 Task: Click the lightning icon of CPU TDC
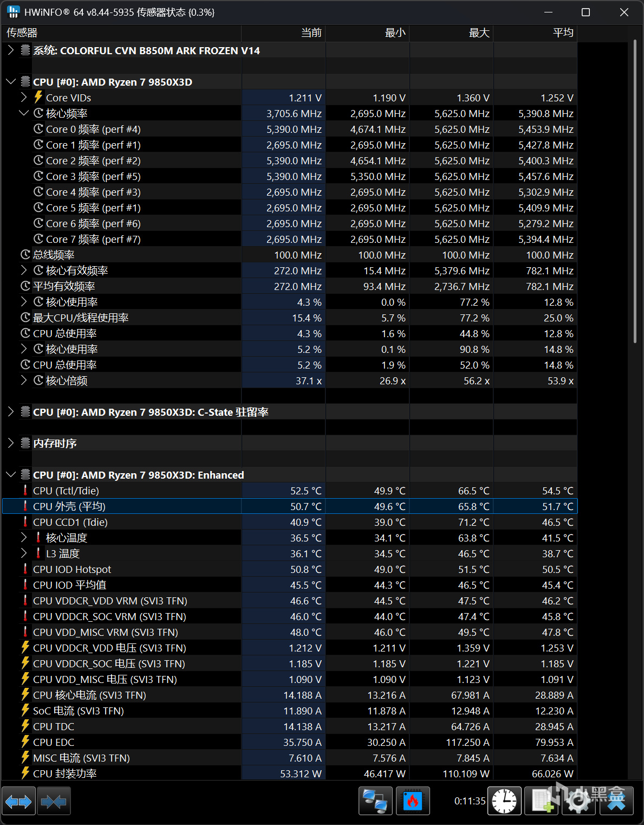25,726
